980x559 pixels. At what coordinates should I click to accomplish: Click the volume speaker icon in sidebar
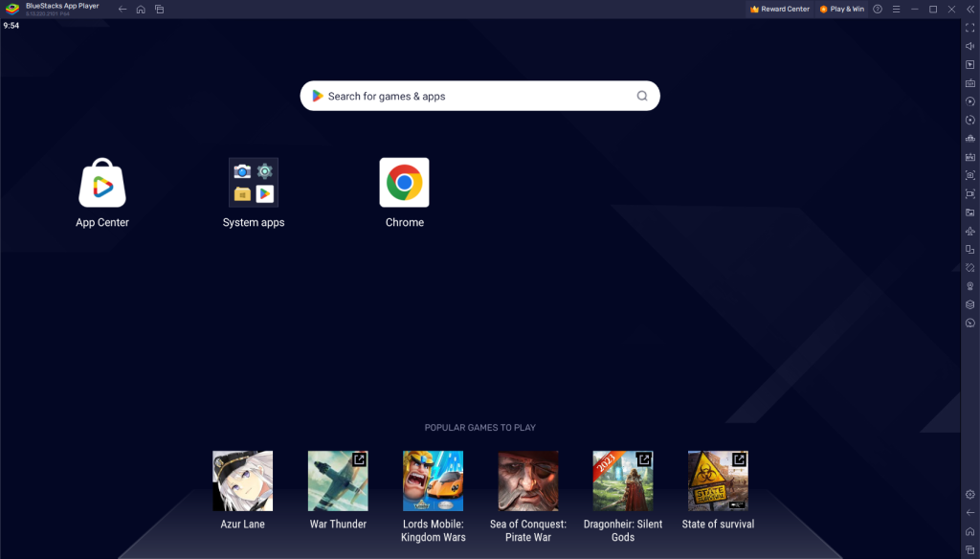pos(970,46)
